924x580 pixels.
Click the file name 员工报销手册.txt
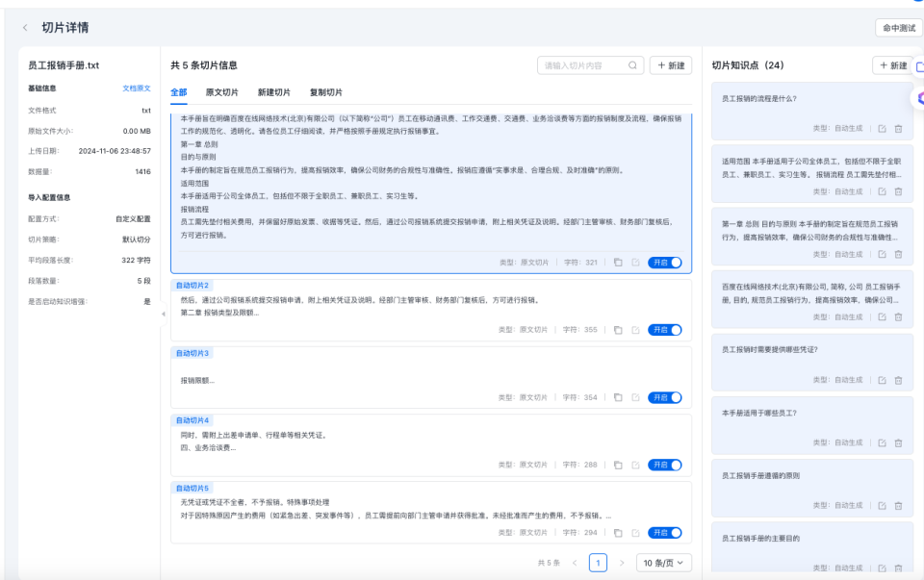pyautogui.click(x=64, y=65)
